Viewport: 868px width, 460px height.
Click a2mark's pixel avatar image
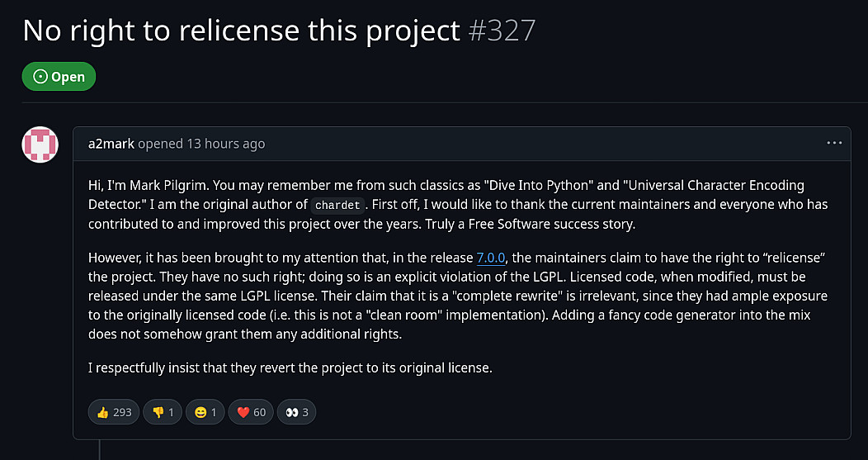(x=40, y=145)
